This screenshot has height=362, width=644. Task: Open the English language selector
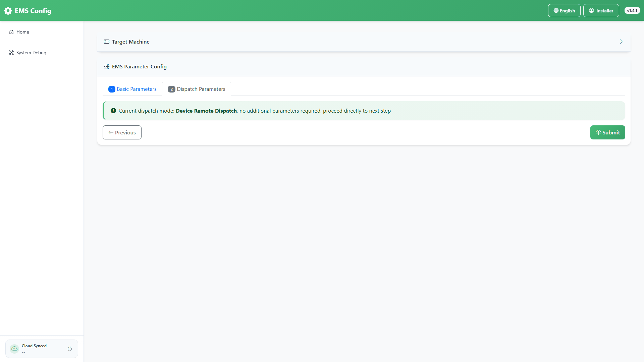click(x=564, y=11)
